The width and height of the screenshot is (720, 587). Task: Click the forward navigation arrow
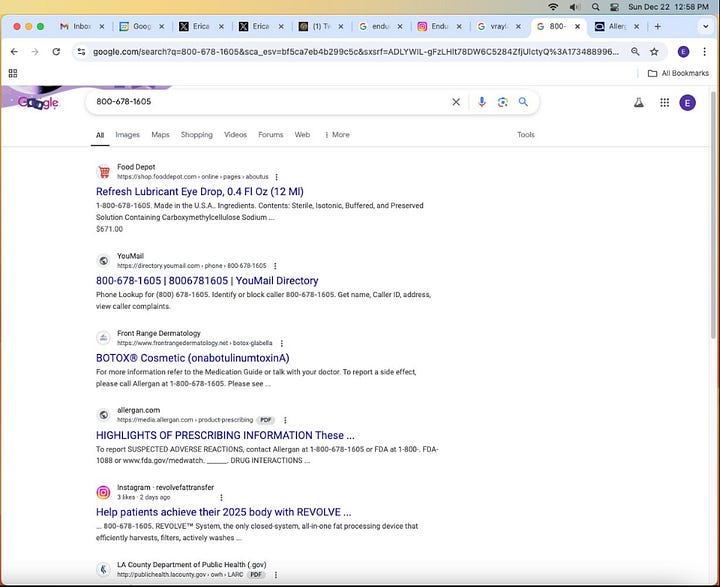pyautogui.click(x=35, y=52)
